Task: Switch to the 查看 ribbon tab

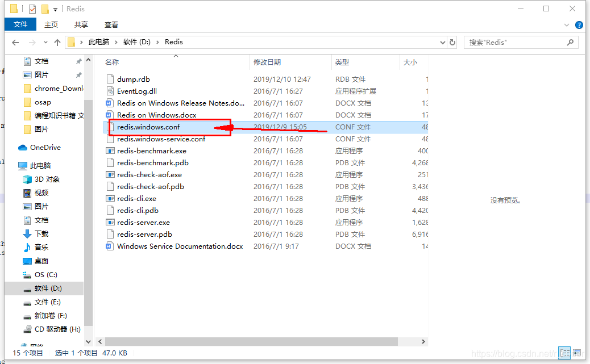Action: click(x=111, y=25)
